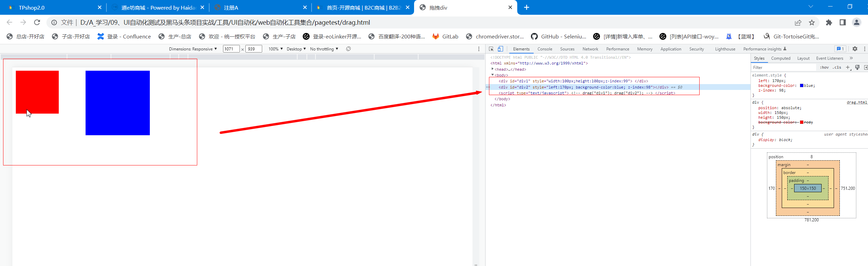Open the DevTools issues counter badge
Screen dimensions: 868x266
point(840,49)
